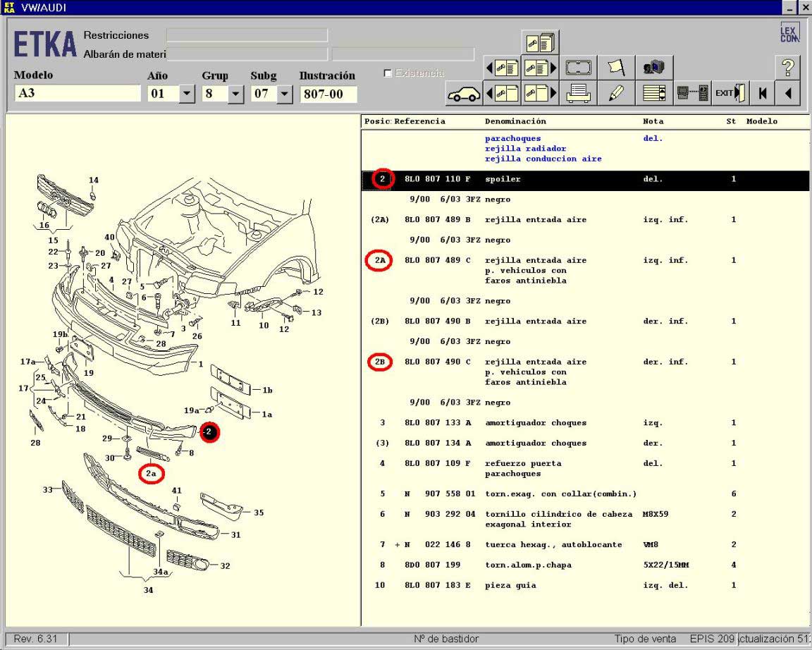Click the Modelo field showing A3
This screenshot has height=650, width=812.
point(78,94)
